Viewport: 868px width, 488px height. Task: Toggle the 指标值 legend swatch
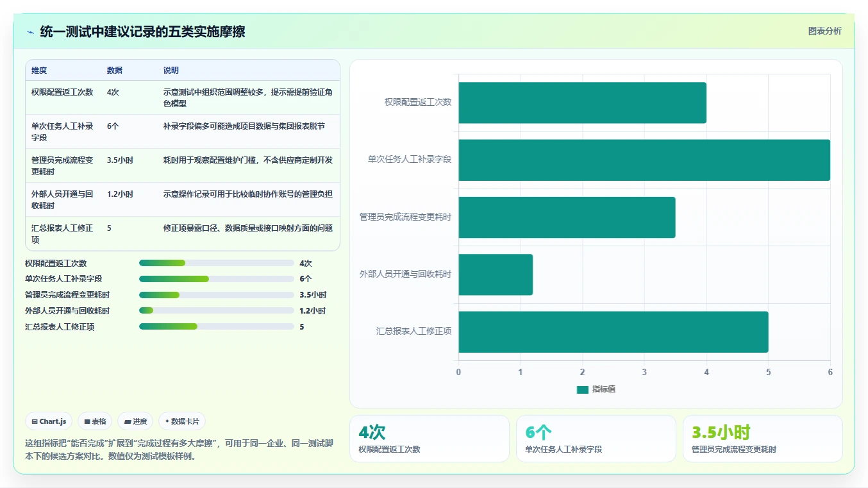[x=582, y=389]
